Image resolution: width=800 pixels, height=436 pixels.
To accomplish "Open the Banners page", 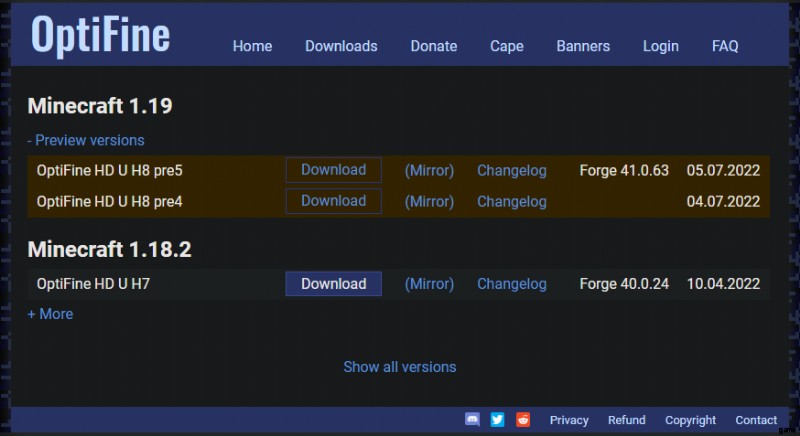I will click(x=583, y=46).
